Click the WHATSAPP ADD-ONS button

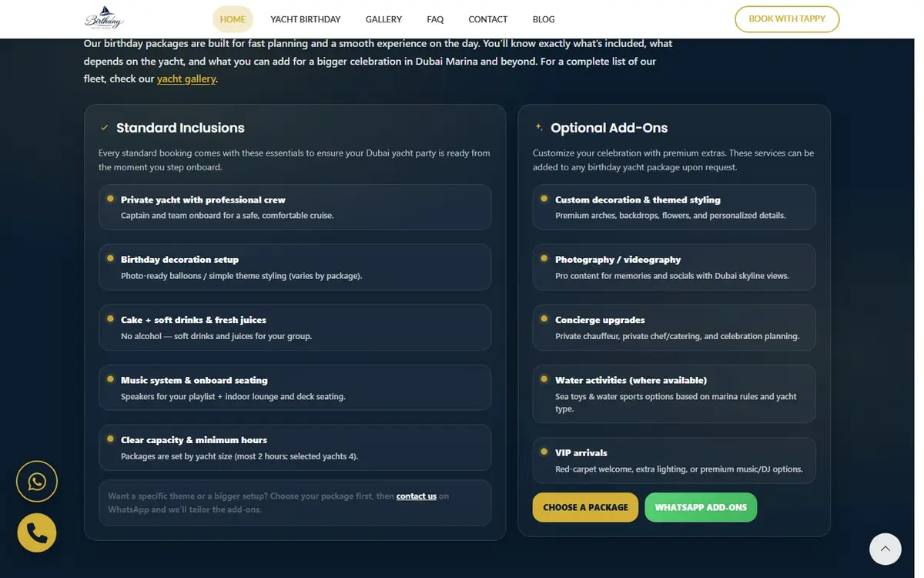[x=701, y=507]
